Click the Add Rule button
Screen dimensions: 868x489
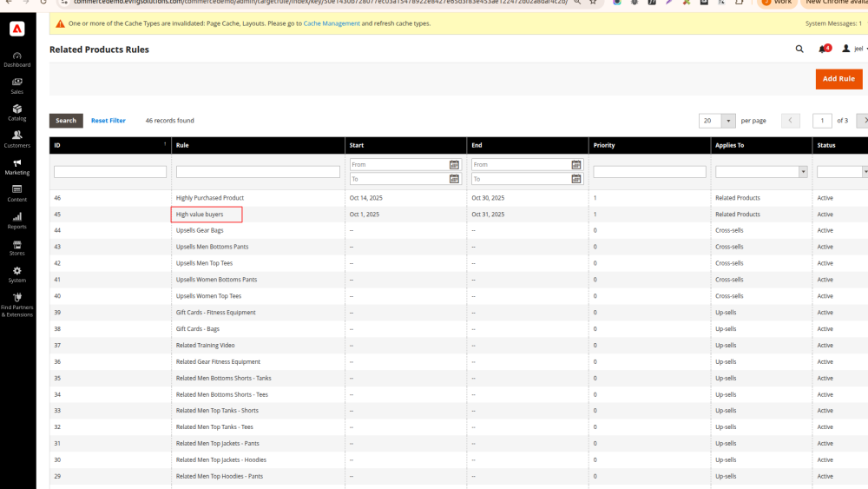pyautogui.click(x=838, y=79)
